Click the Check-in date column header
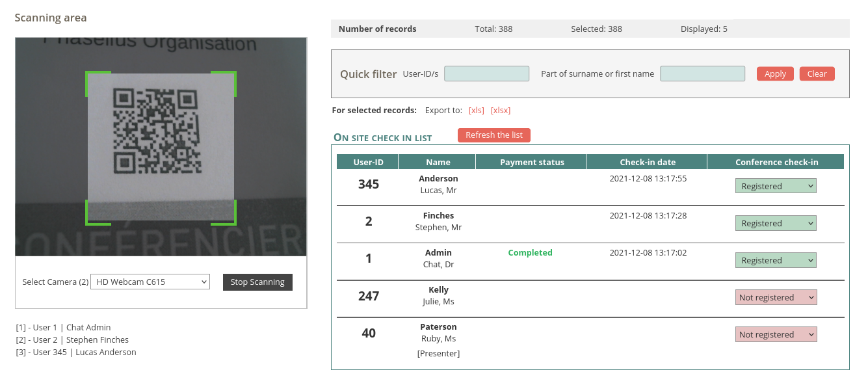The image size is (868, 385). 648,162
